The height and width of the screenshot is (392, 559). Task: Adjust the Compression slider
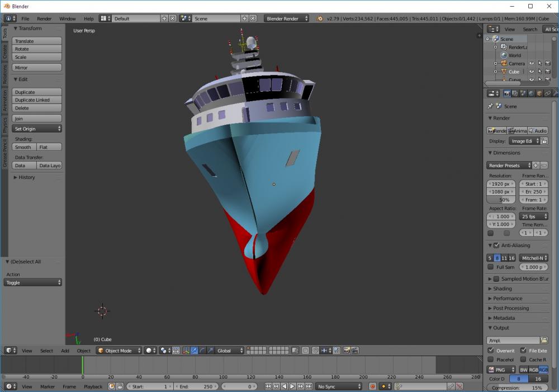click(517, 388)
